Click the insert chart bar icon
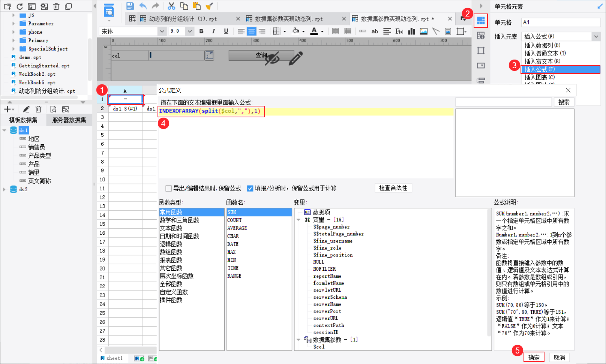The width and height of the screenshot is (606, 364). coord(412,31)
